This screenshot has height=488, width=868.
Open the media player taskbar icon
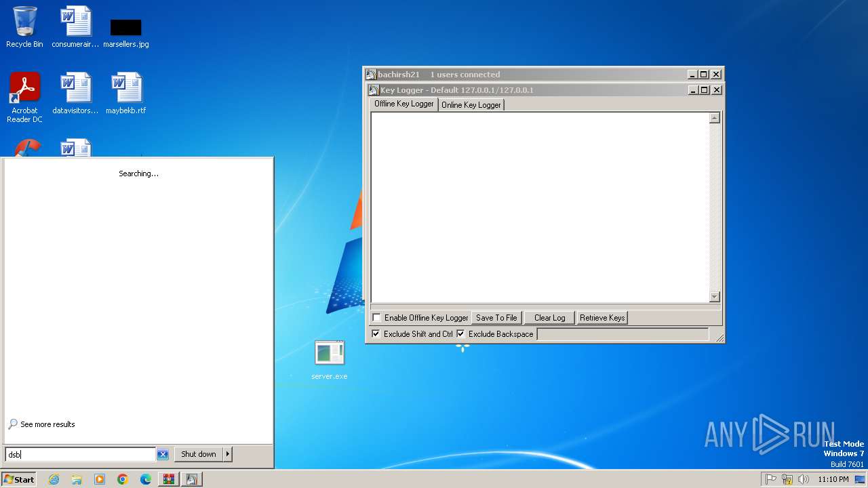tap(100, 479)
